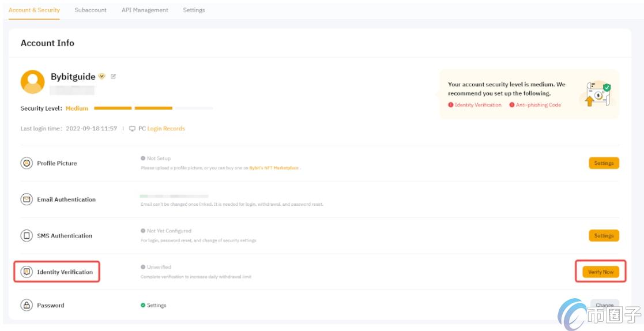This screenshot has height=331, width=644.
Task: Click the Not Yet Configured status
Action: coord(169,231)
